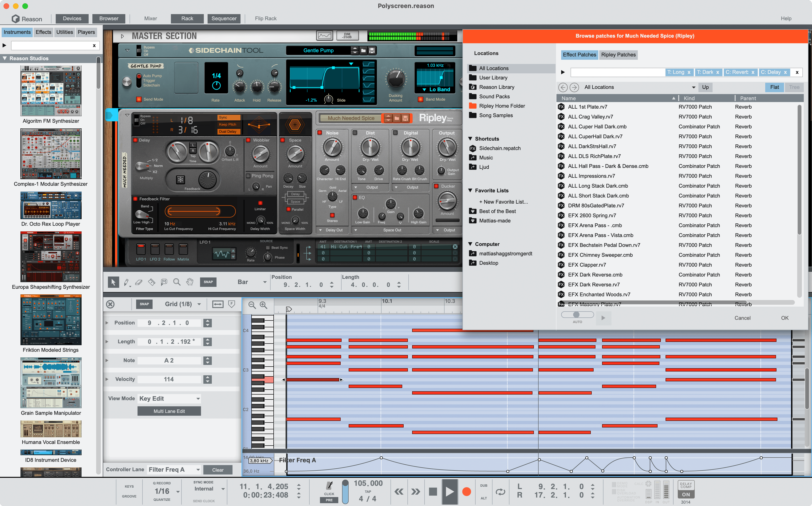Switch to Effect Patches tab
The height and width of the screenshot is (506, 812).
579,54
